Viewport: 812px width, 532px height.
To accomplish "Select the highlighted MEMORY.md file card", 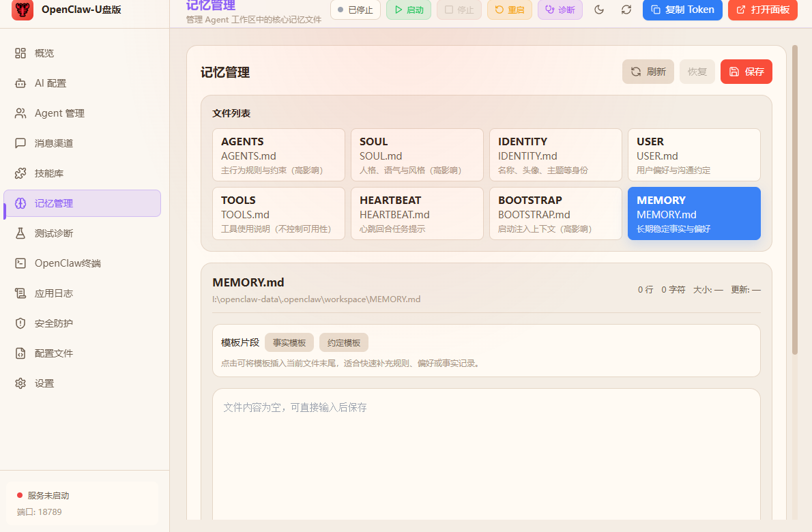I will click(694, 213).
